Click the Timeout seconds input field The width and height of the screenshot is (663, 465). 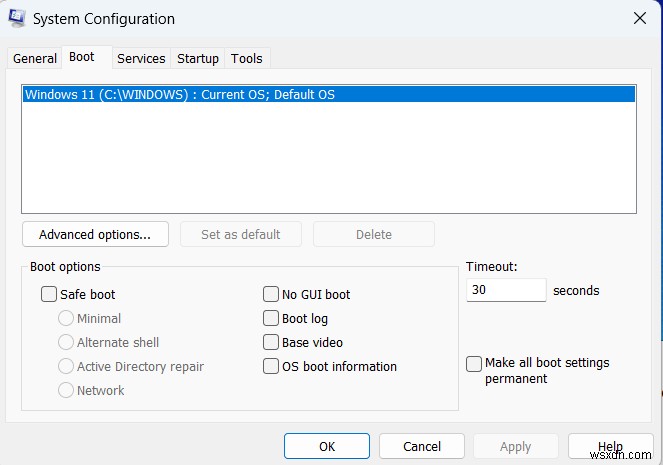click(506, 290)
